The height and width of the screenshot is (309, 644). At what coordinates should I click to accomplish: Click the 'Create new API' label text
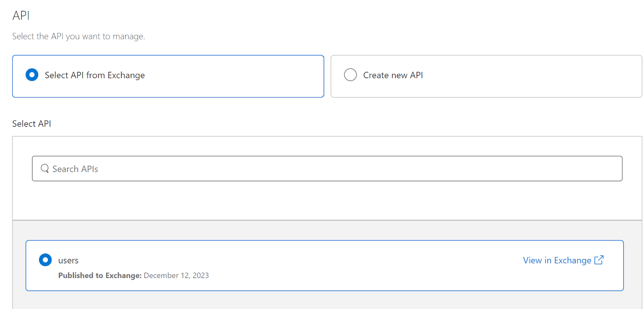(393, 75)
